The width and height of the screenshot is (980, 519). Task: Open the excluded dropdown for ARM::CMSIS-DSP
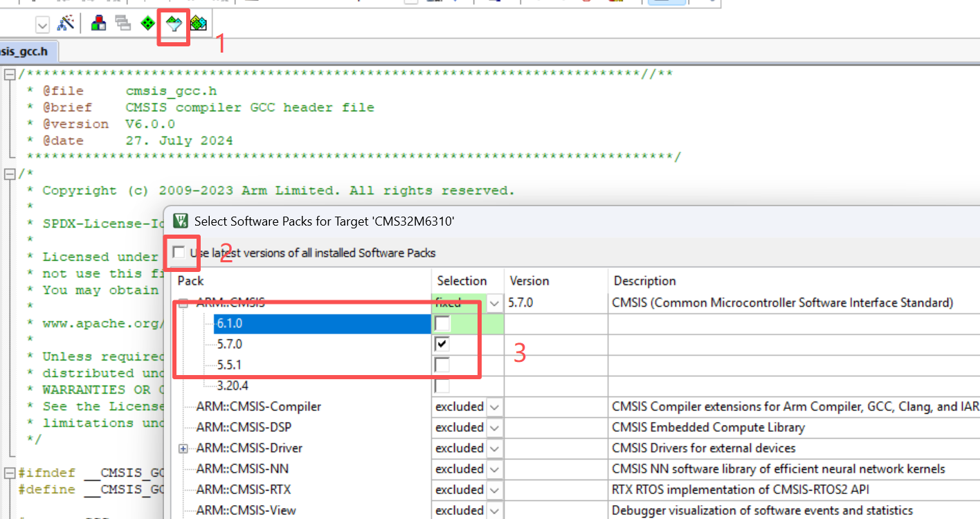(x=494, y=427)
